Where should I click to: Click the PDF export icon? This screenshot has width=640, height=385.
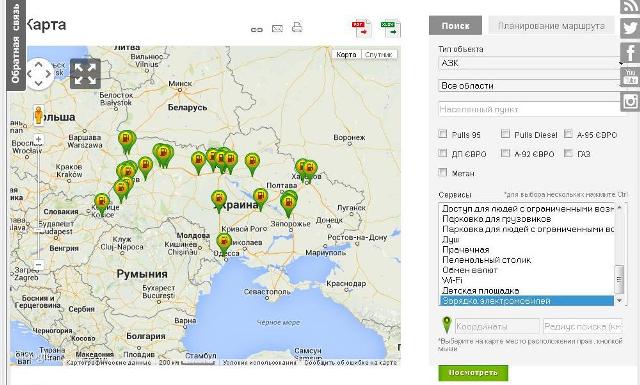pos(361,28)
